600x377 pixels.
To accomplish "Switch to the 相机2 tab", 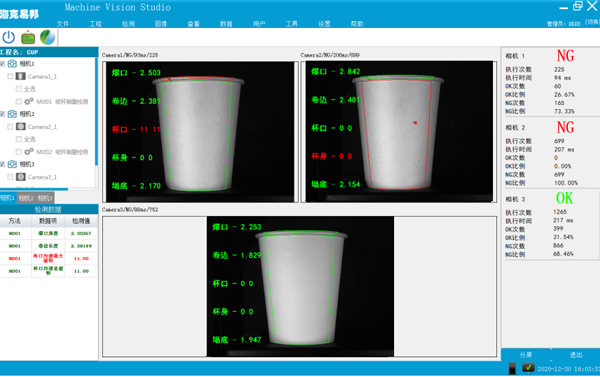I will [26, 198].
